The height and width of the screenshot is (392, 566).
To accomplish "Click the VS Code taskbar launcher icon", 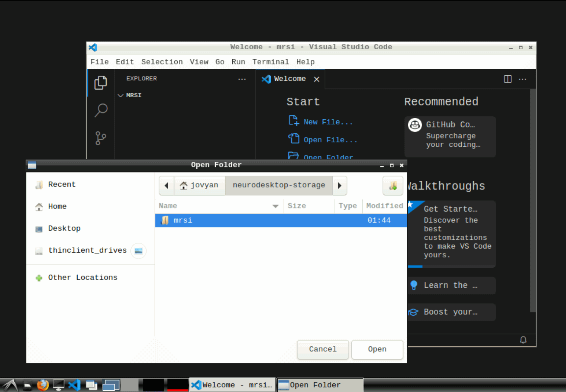I will [74, 385].
